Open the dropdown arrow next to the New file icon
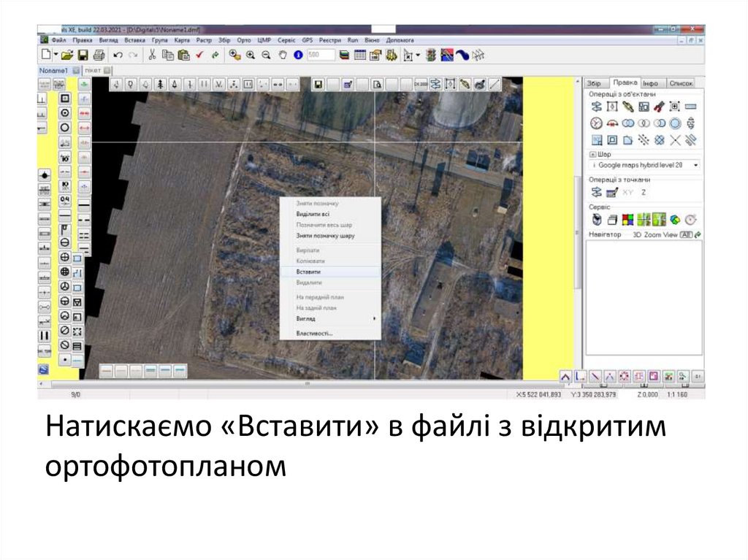Screen dimensions: 748x560 (56, 55)
